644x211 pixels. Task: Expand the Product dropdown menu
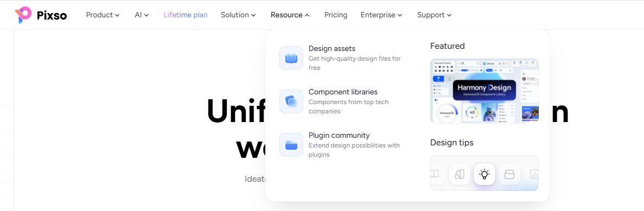pos(103,15)
